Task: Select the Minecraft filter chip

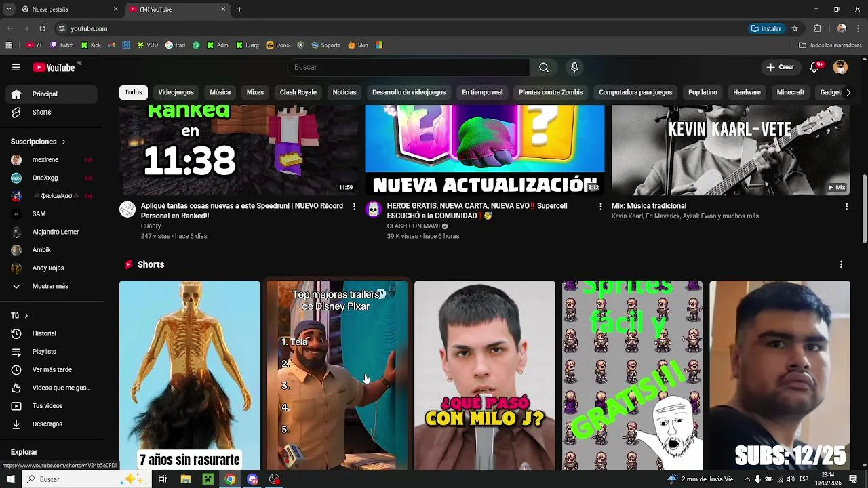Action: (791, 92)
